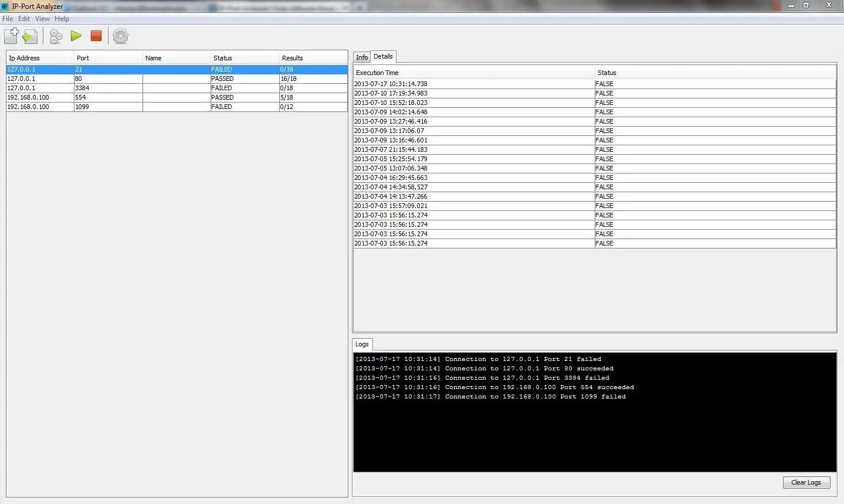Sort by Port column header
This screenshot has width=844, height=504.
108,58
